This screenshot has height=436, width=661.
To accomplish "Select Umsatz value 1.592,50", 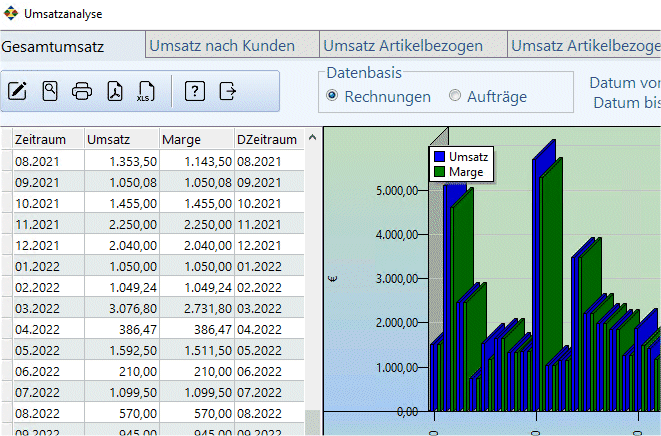I will click(122, 350).
